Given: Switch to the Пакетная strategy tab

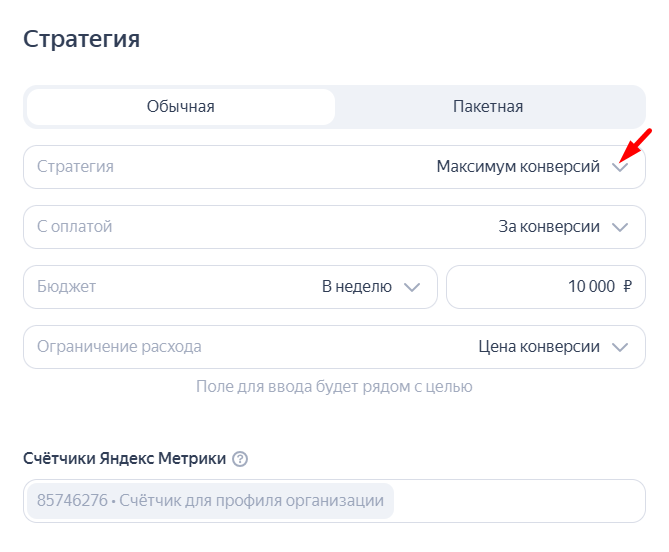Looking at the screenshot, I should pyautogui.click(x=488, y=107).
